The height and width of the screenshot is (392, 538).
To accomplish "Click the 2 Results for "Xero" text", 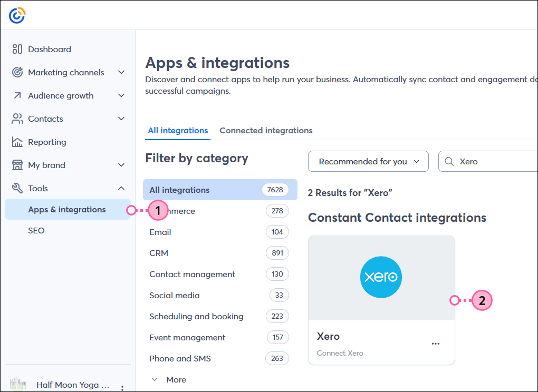I will click(350, 193).
